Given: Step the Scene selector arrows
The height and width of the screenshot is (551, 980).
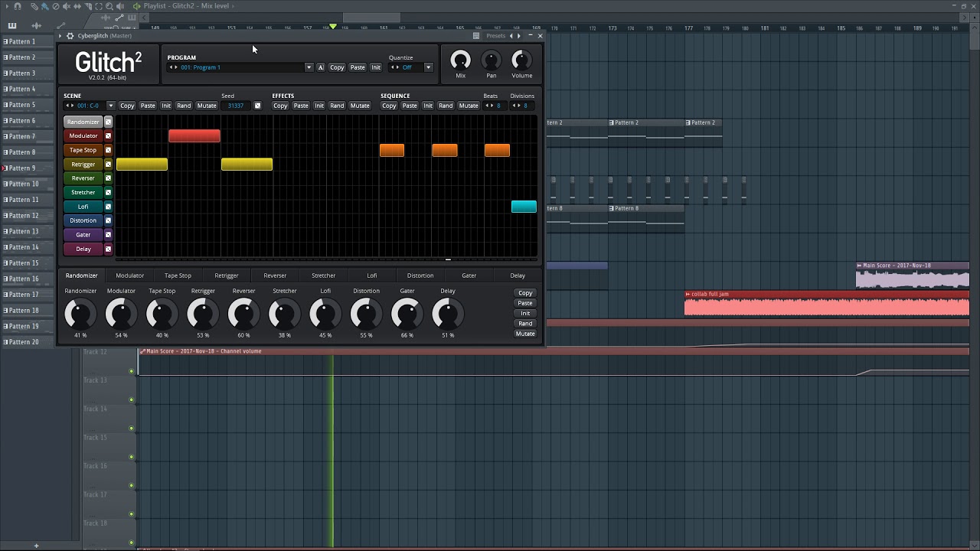Looking at the screenshot, I should [70, 106].
